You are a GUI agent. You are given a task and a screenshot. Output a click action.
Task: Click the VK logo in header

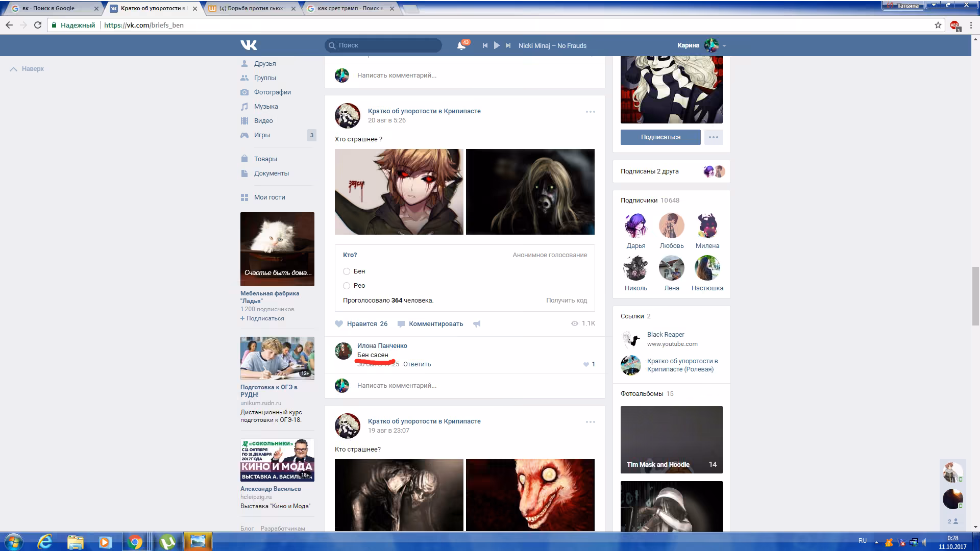(249, 45)
